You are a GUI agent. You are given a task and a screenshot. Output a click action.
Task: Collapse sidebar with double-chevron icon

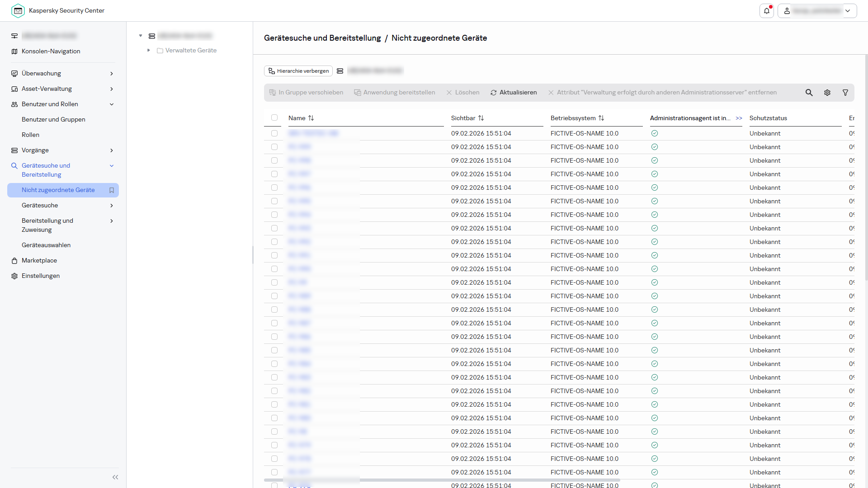(x=115, y=477)
